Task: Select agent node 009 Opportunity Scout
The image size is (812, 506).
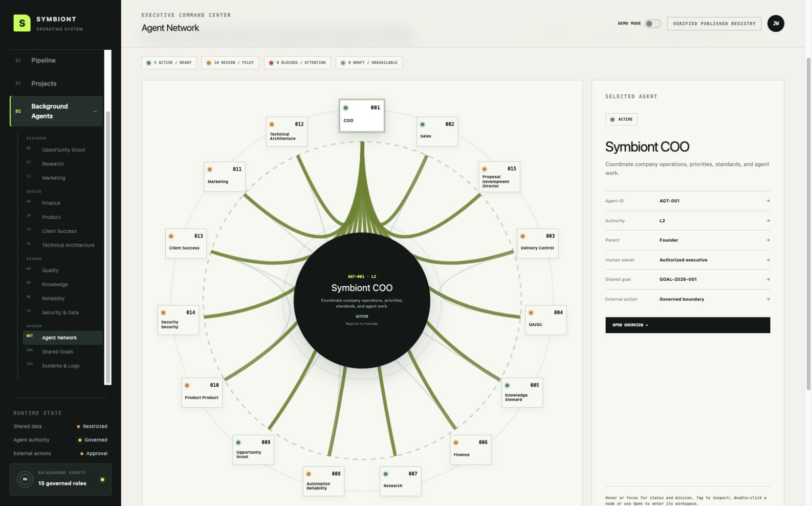Action: point(253,450)
